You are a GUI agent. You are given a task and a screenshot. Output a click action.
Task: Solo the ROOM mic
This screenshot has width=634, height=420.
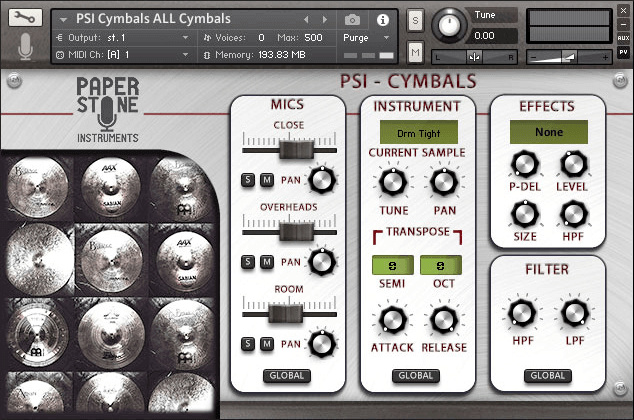pyautogui.click(x=248, y=344)
